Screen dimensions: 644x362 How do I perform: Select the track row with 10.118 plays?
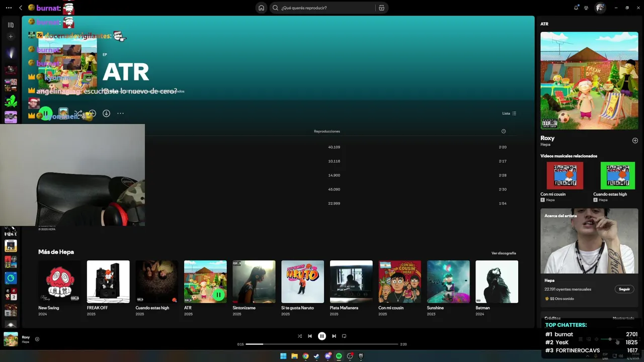tap(277, 161)
